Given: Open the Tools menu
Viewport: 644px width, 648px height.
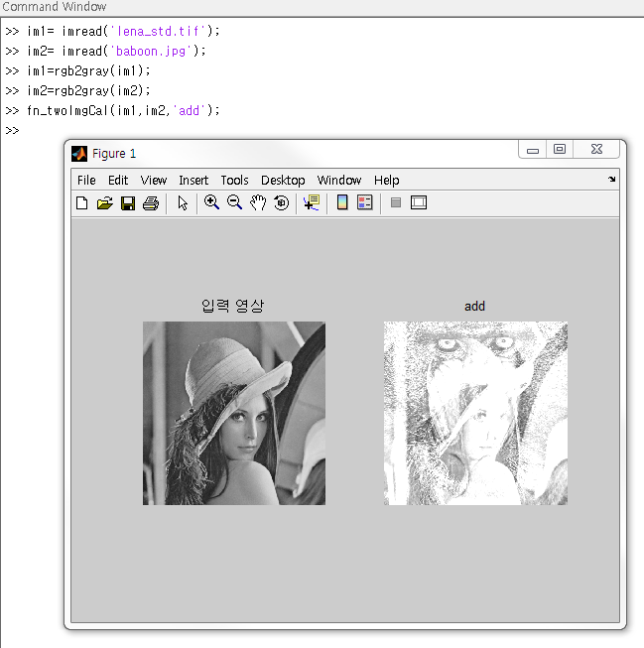Looking at the screenshot, I should pos(234,181).
